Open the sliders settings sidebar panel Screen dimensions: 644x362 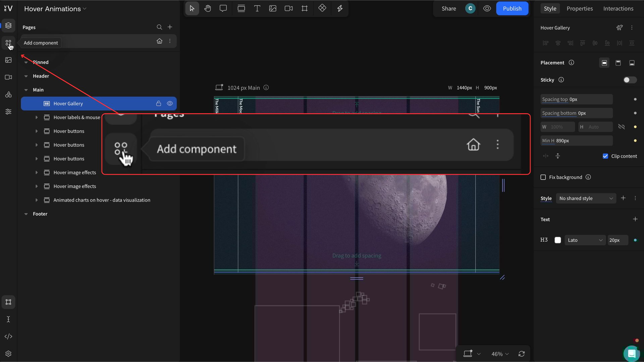pyautogui.click(x=8, y=112)
